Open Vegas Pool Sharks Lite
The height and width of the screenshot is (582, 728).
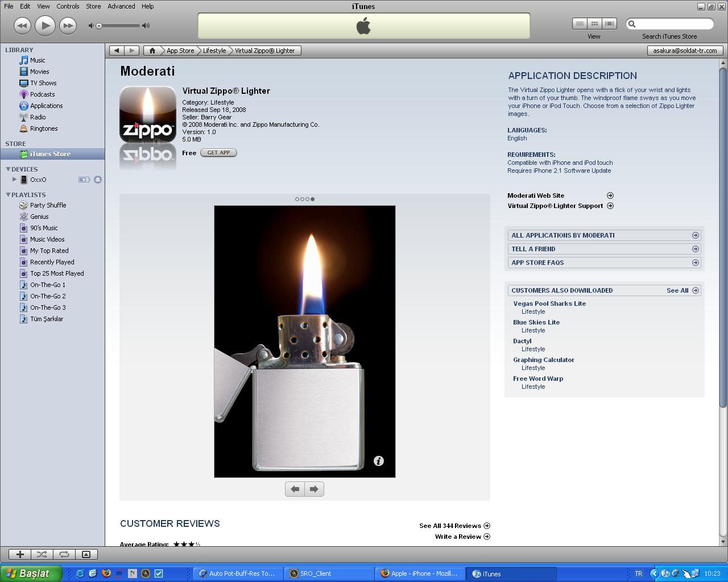[549, 304]
